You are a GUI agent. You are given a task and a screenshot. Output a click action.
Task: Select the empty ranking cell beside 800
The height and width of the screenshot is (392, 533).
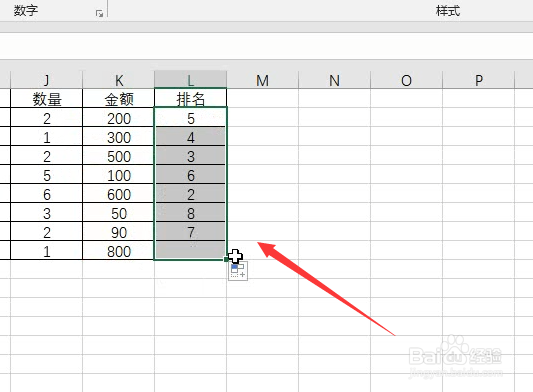click(x=191, y=251)
